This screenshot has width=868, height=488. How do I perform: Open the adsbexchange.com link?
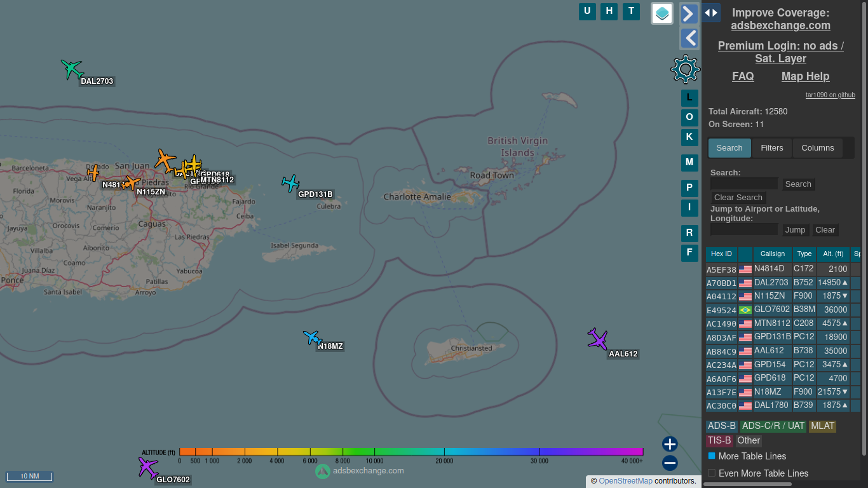click(x=780, y=25)
